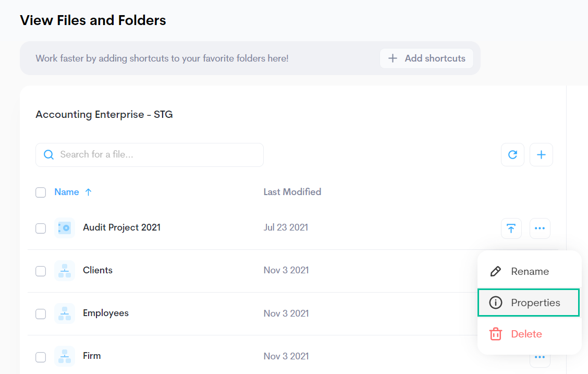Tick the Employees row checkbox

tap(41, 314)
